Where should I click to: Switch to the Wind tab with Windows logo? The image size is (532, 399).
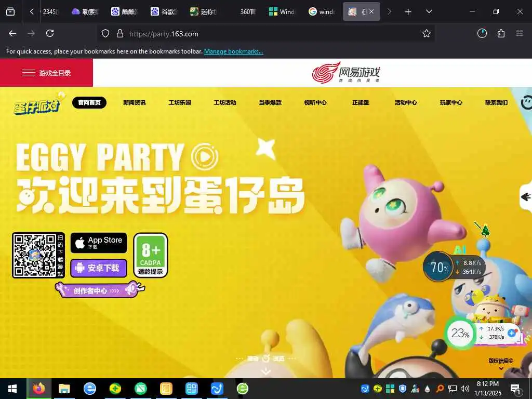click(x=282, y=11)
